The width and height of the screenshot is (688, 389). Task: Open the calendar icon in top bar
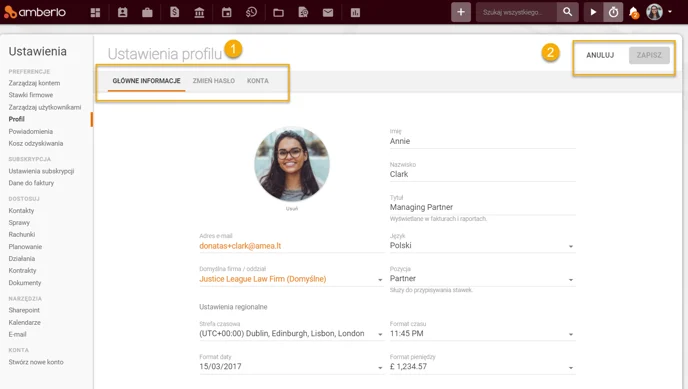[x=226, y=12]
